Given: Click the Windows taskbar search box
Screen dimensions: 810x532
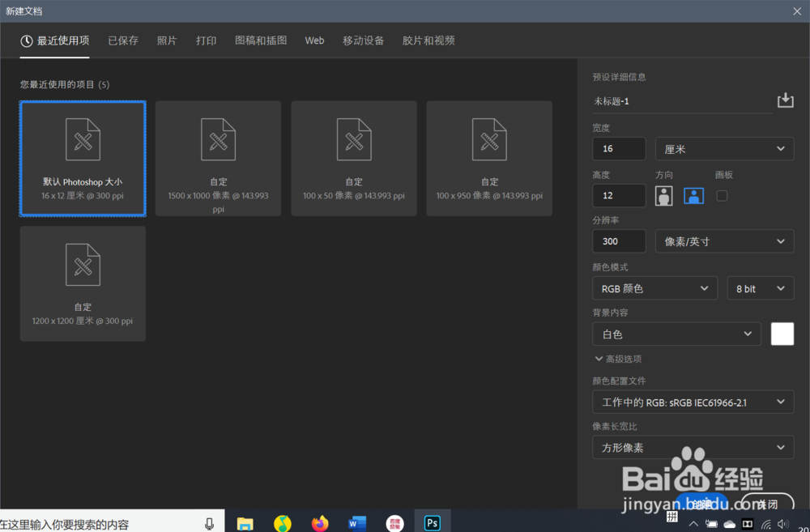Looking at the screenshot, I should pos(112,523).
